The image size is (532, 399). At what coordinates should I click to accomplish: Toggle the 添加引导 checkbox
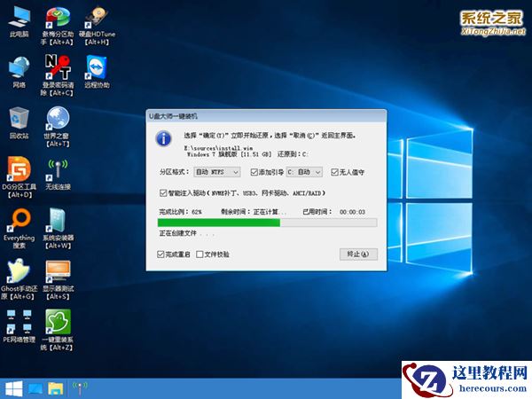point(254,172)
